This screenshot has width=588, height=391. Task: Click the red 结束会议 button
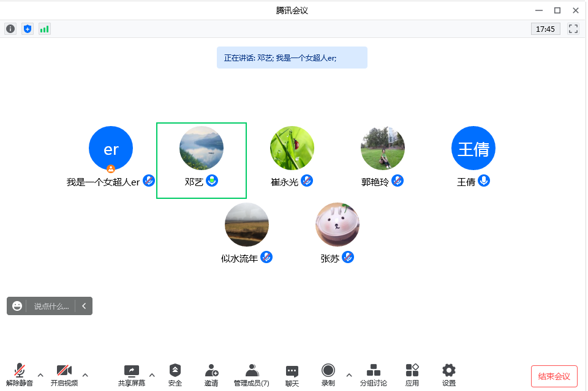coord(554,376)
